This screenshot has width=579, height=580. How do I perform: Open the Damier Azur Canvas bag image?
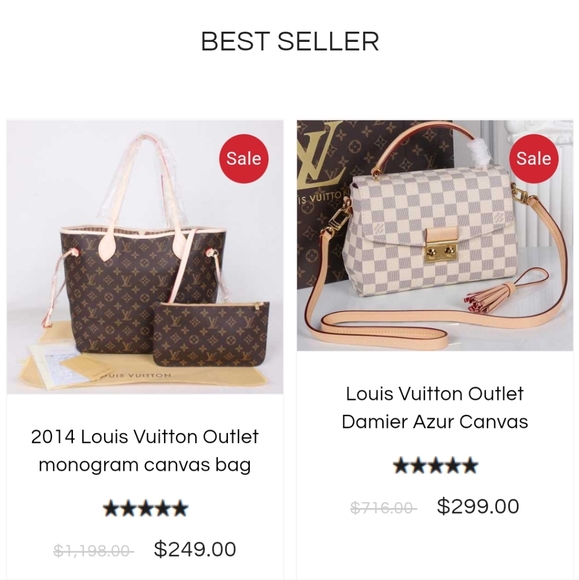pos(435,236)
